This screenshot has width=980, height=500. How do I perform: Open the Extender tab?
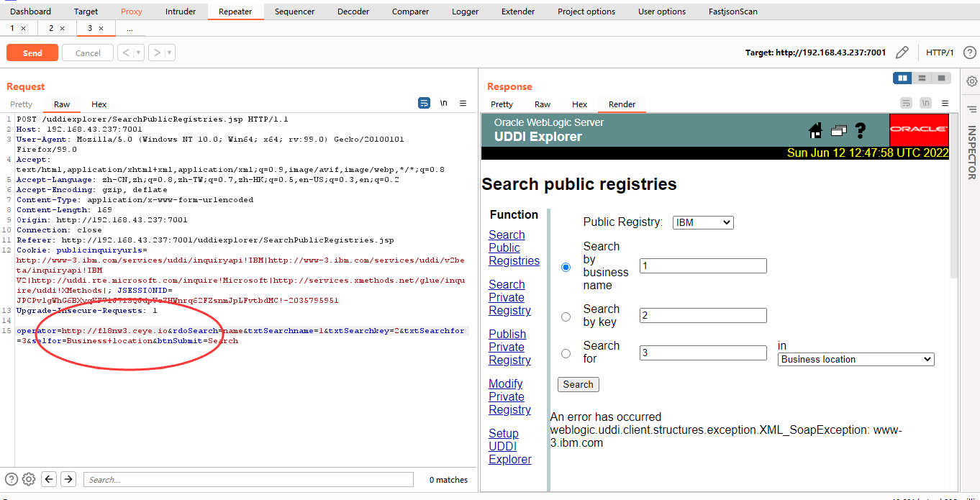[518, 12]
